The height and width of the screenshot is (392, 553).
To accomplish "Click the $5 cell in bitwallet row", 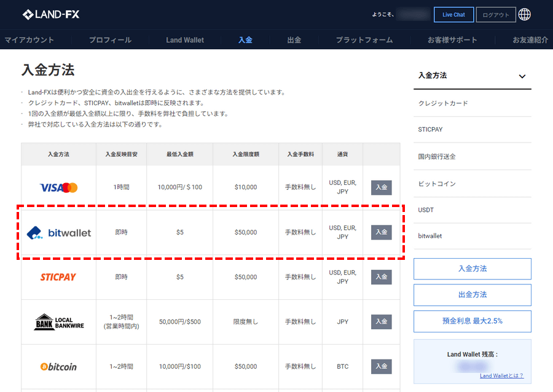I will pos(180,232).
